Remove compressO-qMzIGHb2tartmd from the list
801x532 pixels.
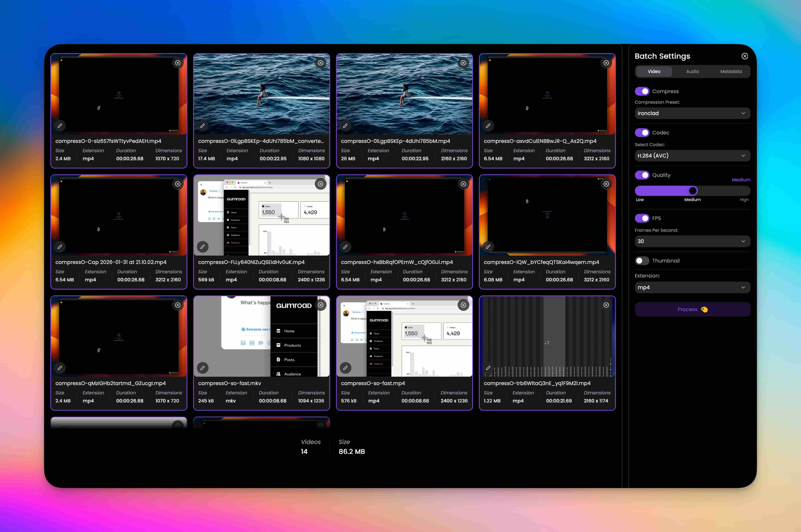178,305
